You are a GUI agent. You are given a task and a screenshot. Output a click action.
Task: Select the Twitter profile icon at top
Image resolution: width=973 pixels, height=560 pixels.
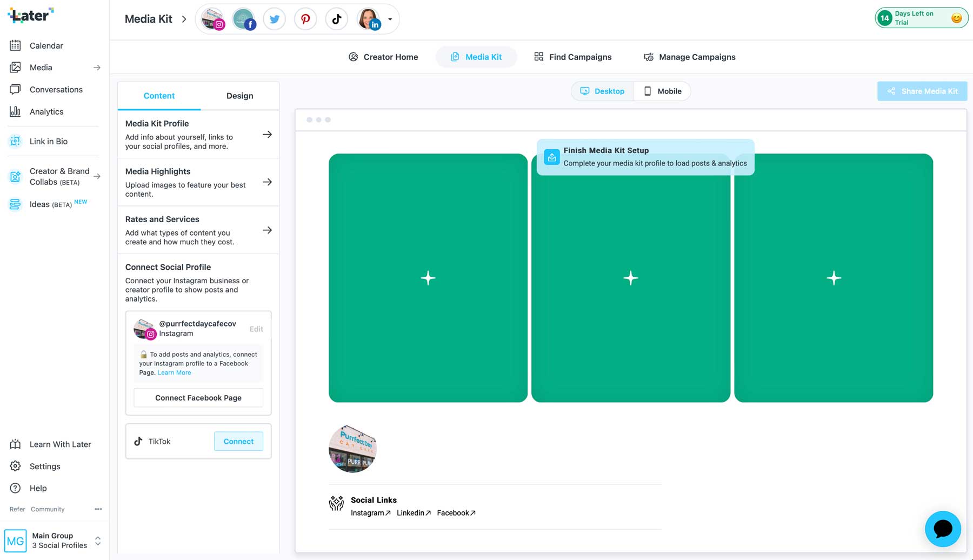[274, 18]
